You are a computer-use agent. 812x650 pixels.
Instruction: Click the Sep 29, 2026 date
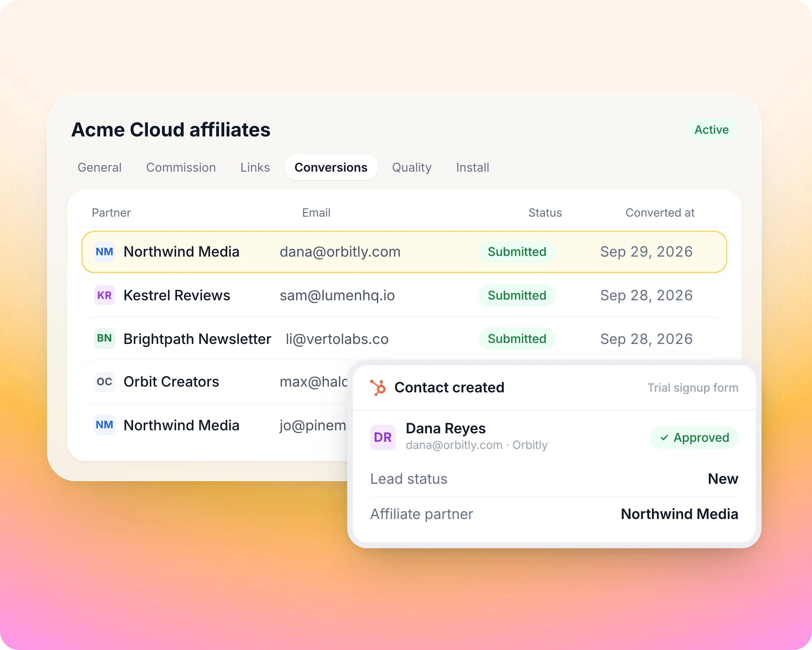tap(646, 252)
